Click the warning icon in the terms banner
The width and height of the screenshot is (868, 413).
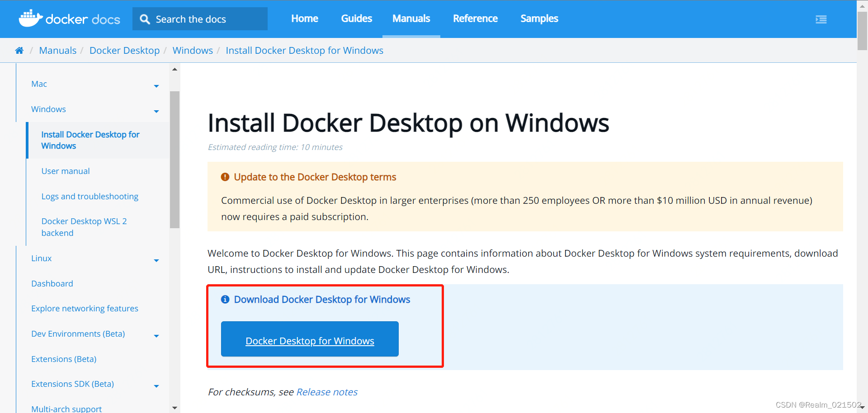tap(225, 177)
